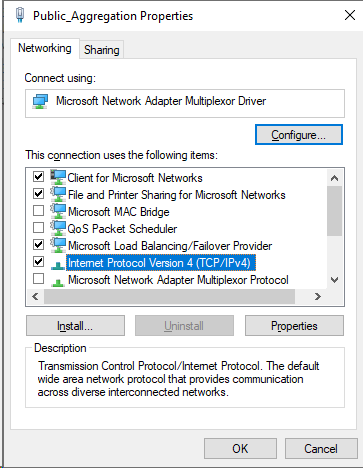This screenshot has height=468, width=363.
Task: Click the list's scroll down arrow
Action: 334,280
